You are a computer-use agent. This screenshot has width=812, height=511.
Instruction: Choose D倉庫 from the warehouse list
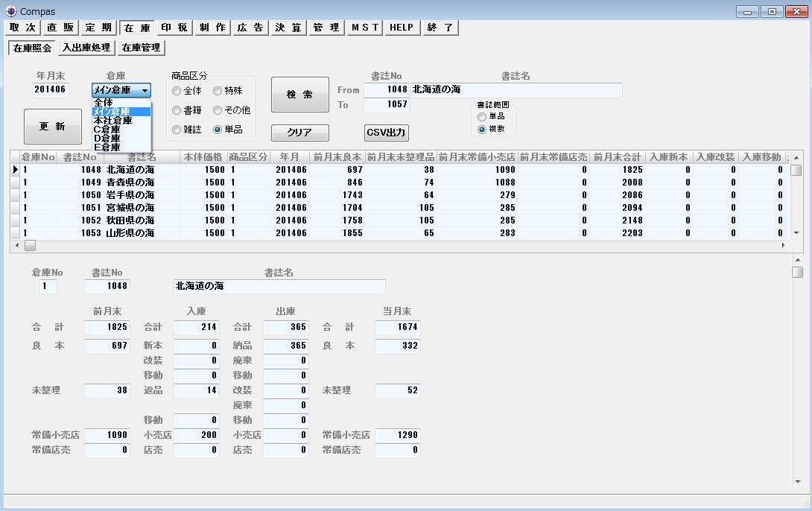coord(121,139)
